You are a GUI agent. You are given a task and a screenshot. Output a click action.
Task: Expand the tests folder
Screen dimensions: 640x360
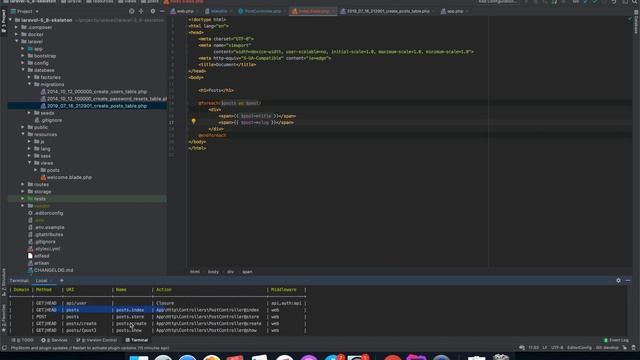[23, 199]
